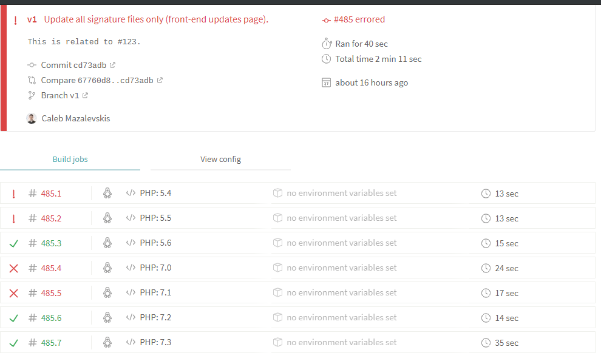Open external link icon beside Compare 67760d8..cd73adb
Viewport: 601px width, 364px height.
pyautogui.click(x=160, y=80)
